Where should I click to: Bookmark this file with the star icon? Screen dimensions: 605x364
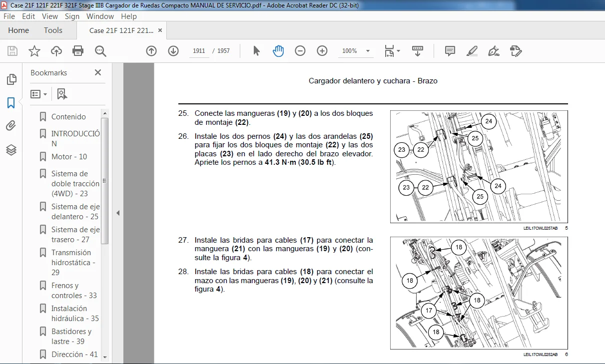34,51
